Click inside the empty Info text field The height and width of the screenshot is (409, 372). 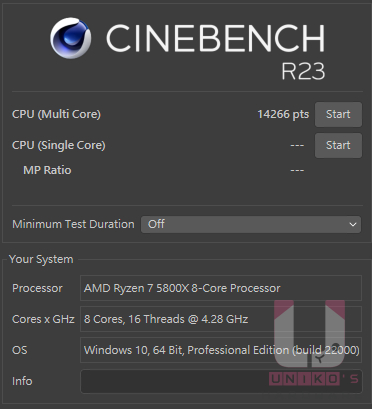pyautogui.click(x=221, y=381)
